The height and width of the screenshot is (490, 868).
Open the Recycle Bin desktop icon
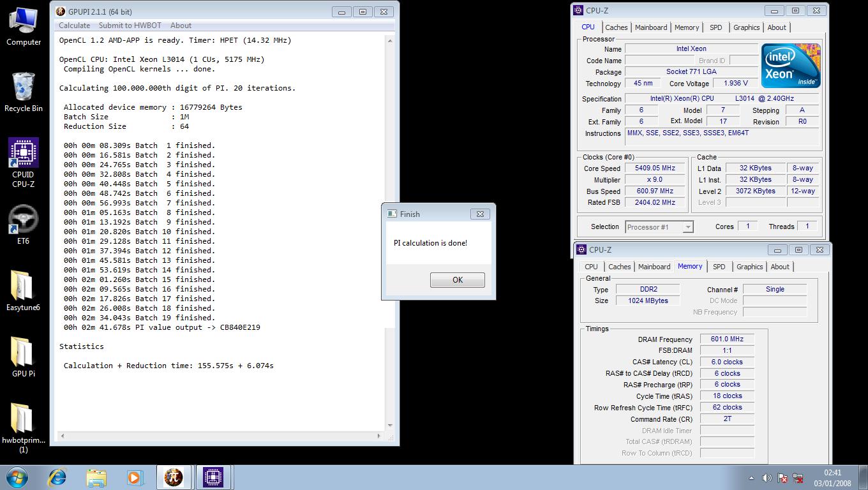pyautogui.click(x=24, y=93)
